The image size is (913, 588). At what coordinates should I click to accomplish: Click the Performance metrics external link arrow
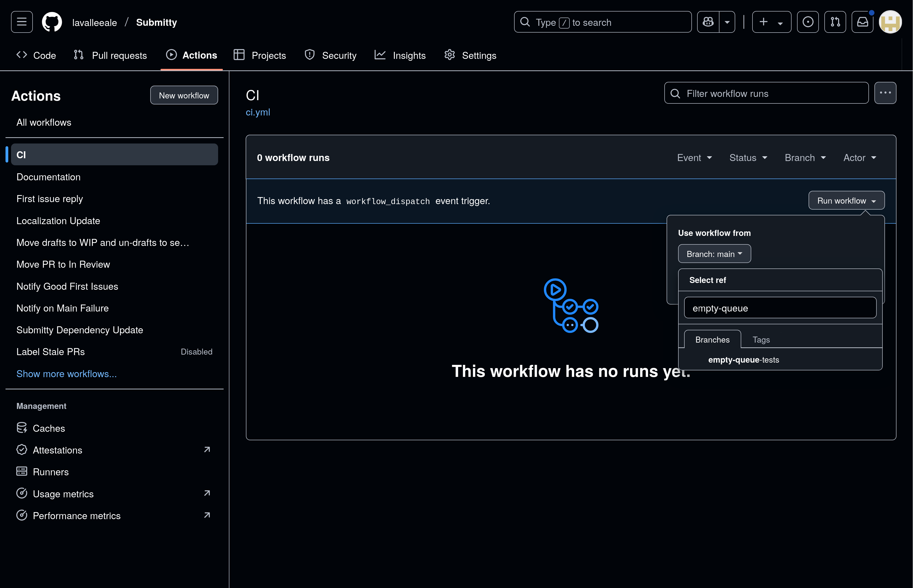(x=207, y=515)
